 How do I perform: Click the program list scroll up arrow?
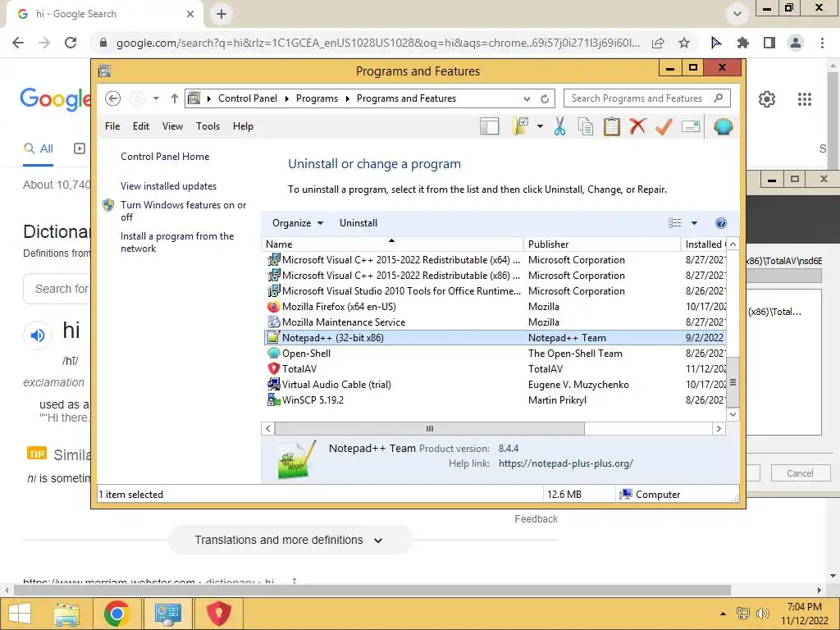tap(733, 244)
